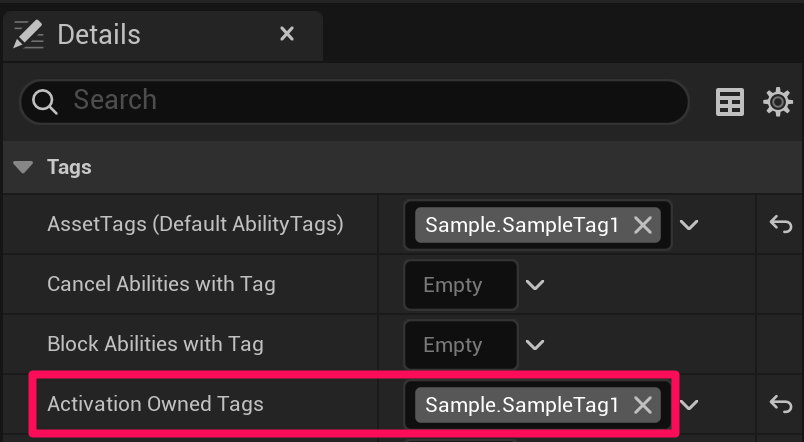This screenshot has width=804, height=442.
Task: Click Empty value for Block Abilities with Tag
Action: click(453, 345)
